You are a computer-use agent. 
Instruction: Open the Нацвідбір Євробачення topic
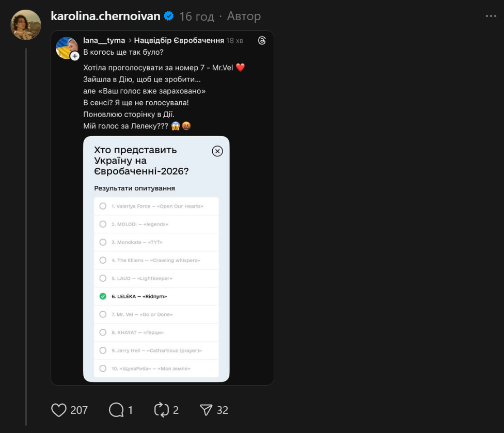[179, 41]
